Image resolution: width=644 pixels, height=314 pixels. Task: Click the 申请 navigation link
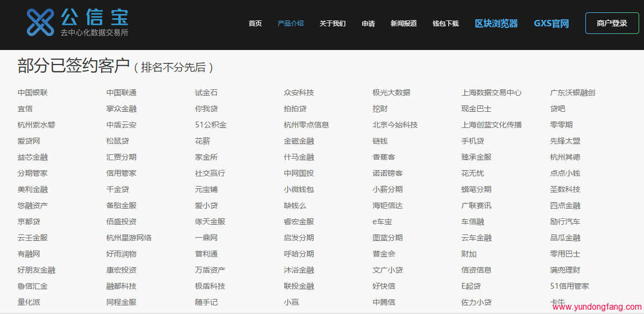368,23
